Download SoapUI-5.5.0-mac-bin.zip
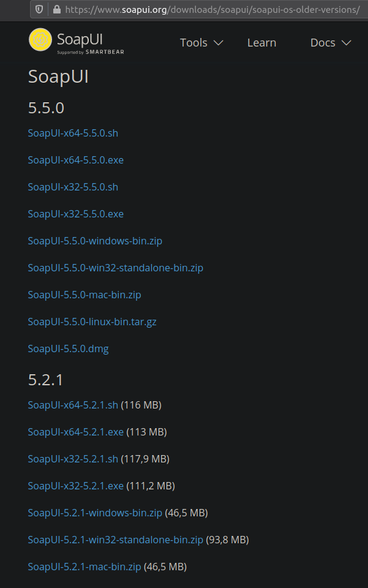 coord(84,295)
